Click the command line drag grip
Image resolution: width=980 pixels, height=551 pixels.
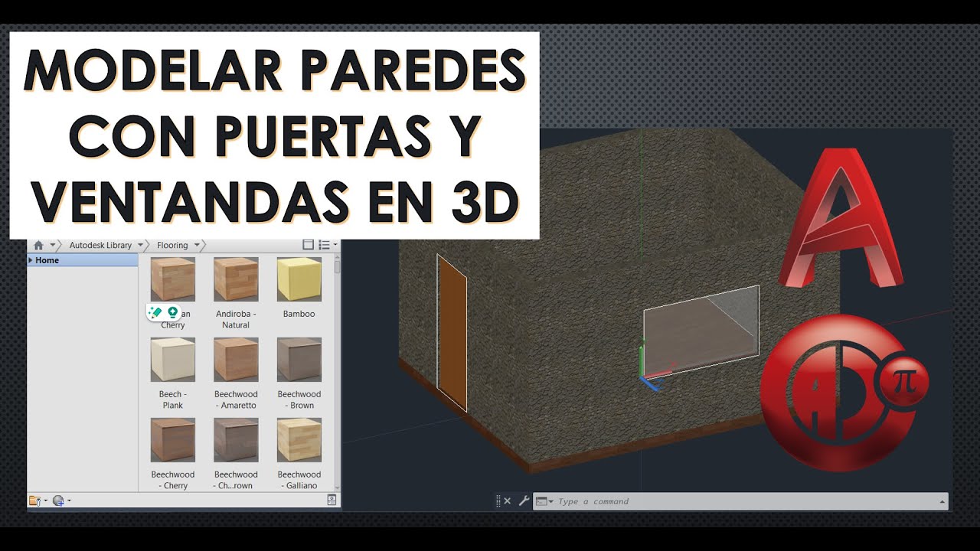click(498, 501)
